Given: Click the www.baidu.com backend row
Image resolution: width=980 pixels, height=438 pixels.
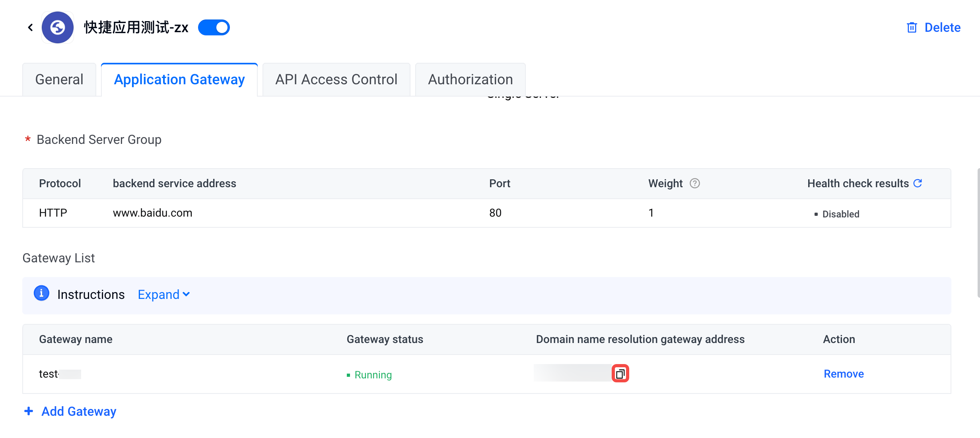Looking at the screenshot, I should click(487, 213).
